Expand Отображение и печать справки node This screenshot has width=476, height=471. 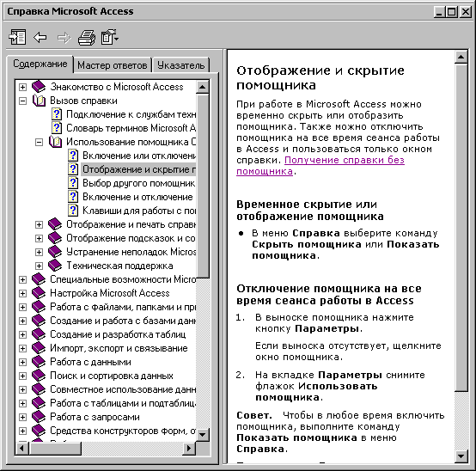40,224
